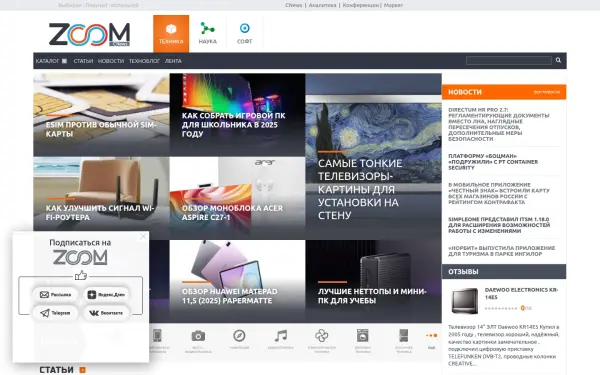Open Конференции link in top bar

click(360, 5)
